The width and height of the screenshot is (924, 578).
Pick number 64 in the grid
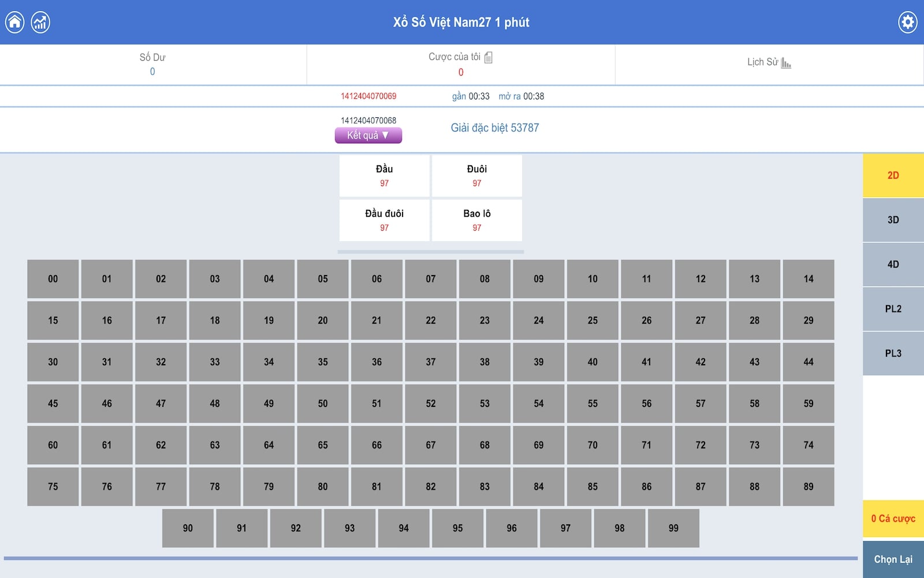coord(269,446)
